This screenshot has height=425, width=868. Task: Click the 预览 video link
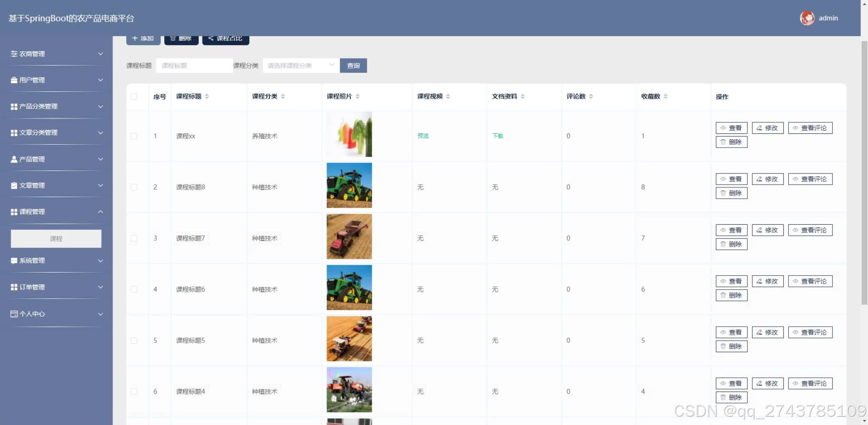pos(423,136)
